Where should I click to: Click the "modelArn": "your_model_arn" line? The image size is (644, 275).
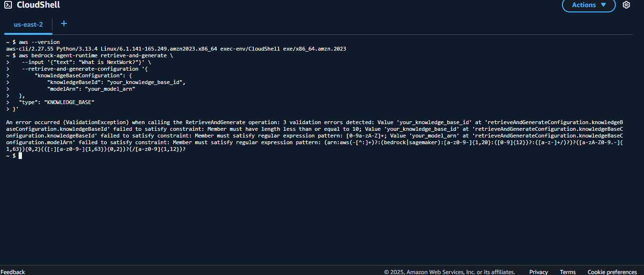tap(91, 89)
